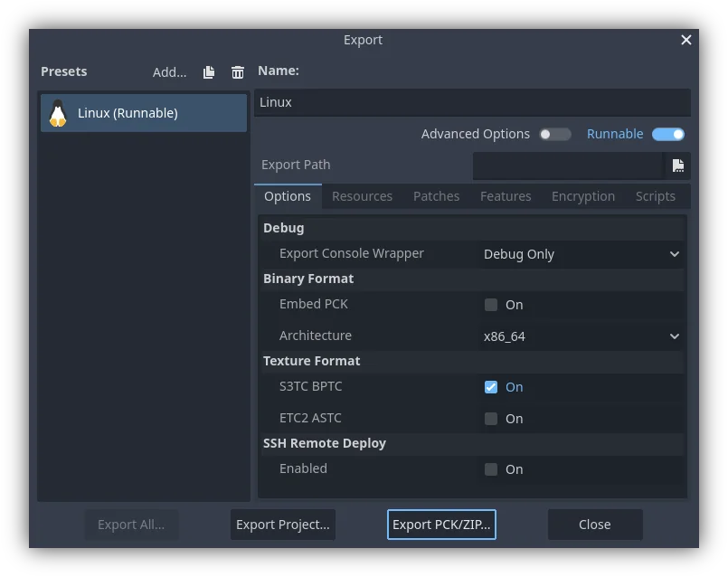Select the Features tab
Screen dimensions: 728x577
506,196
